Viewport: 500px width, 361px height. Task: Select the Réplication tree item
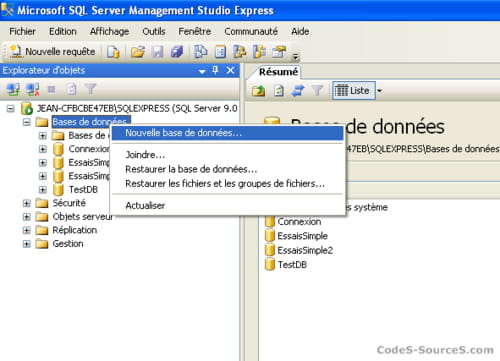(x=75, y=230)
